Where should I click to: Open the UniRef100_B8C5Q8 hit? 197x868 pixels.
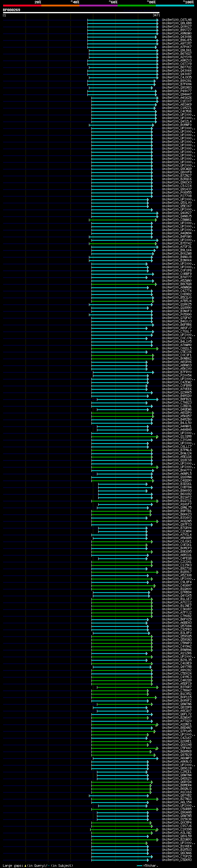[177, 284]
